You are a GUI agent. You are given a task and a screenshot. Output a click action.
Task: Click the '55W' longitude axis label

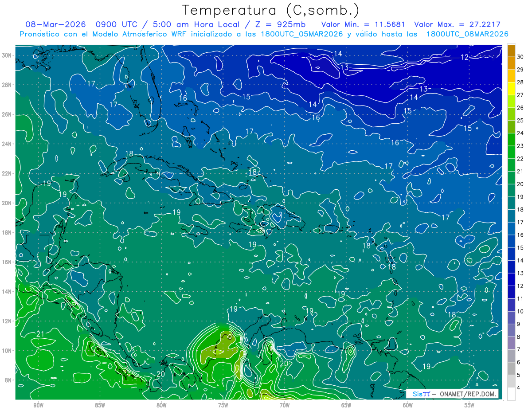(469, 406)
